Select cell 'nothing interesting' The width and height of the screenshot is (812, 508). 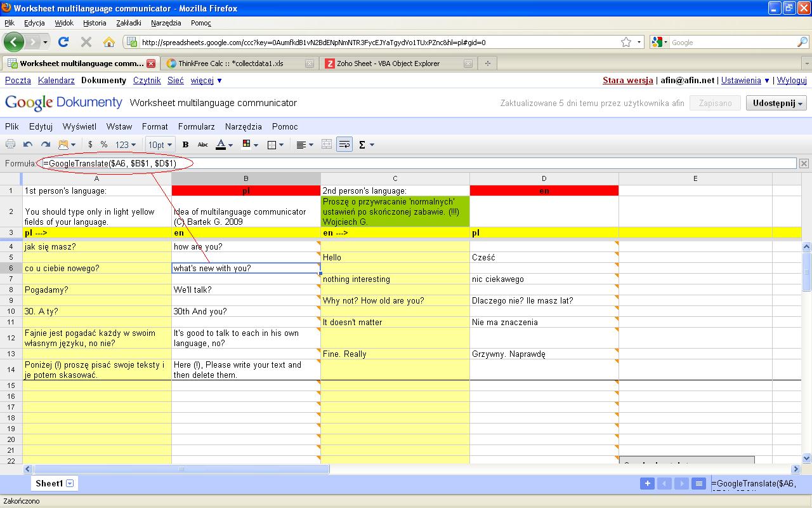click(x=395, y=279)
